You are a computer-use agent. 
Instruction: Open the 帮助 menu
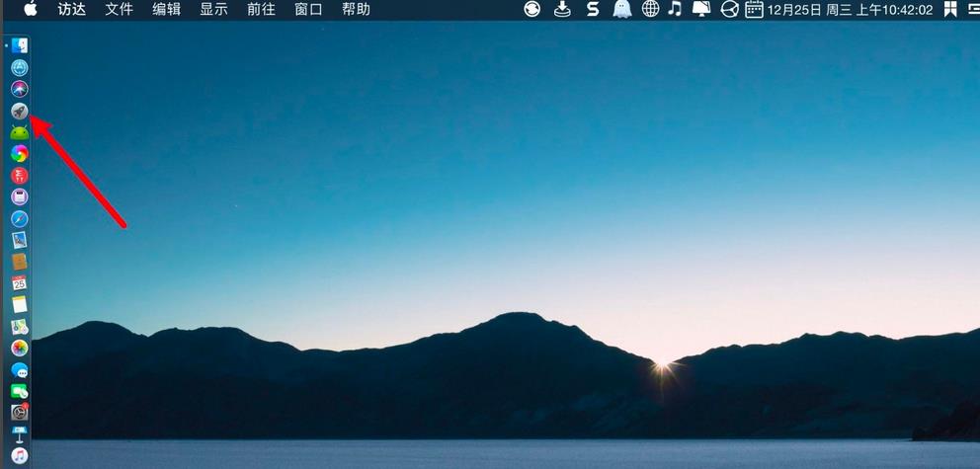pyautogui.click(x=356, y=9)
